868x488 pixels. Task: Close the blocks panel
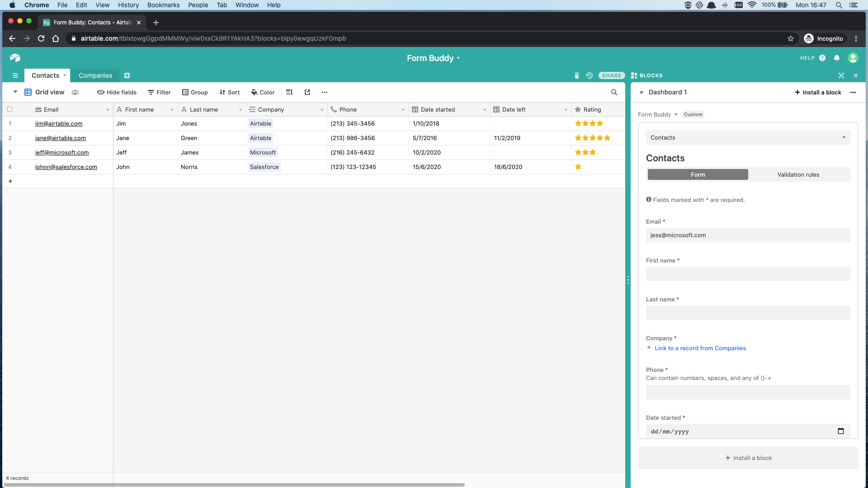856,75
